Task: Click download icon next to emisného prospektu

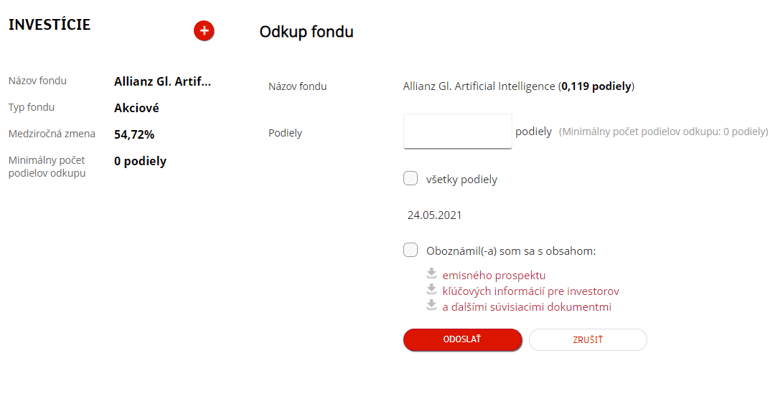Action: coord(431,274)
